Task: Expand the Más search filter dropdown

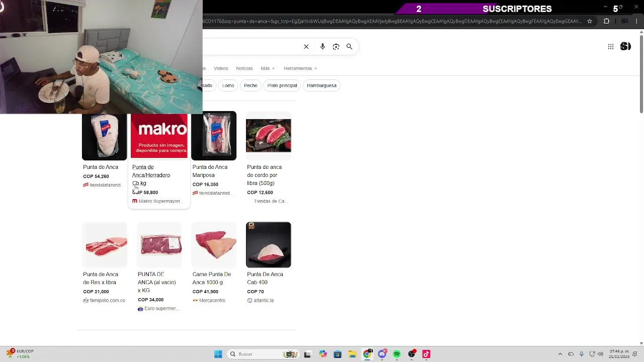Action: (267, 68)
